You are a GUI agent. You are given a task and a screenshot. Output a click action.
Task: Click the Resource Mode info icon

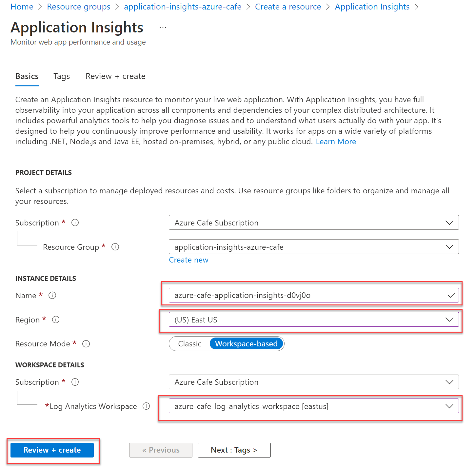coord(86,344)
